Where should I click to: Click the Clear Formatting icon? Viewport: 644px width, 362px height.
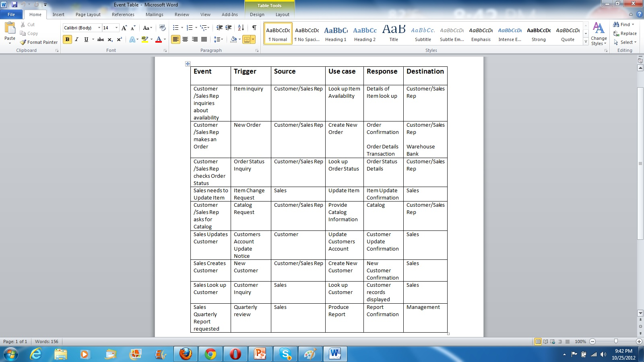point(163,28)
